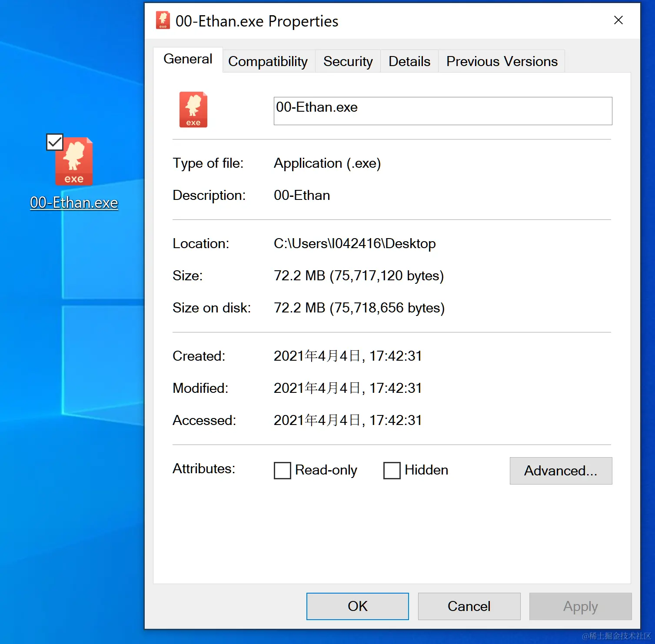655x644 pixels.
Task: Toggle the desktop icon selection checkbox
Action: (x=55, y=142)
